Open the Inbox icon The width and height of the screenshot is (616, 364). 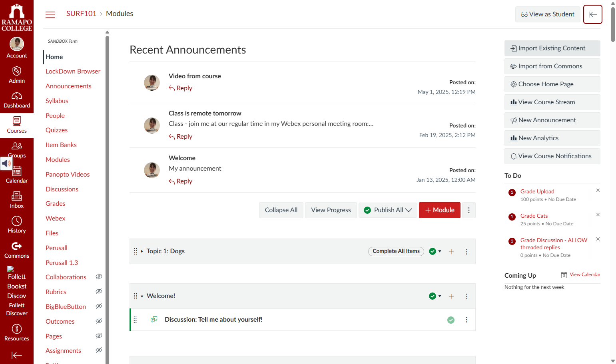[17, 196]
